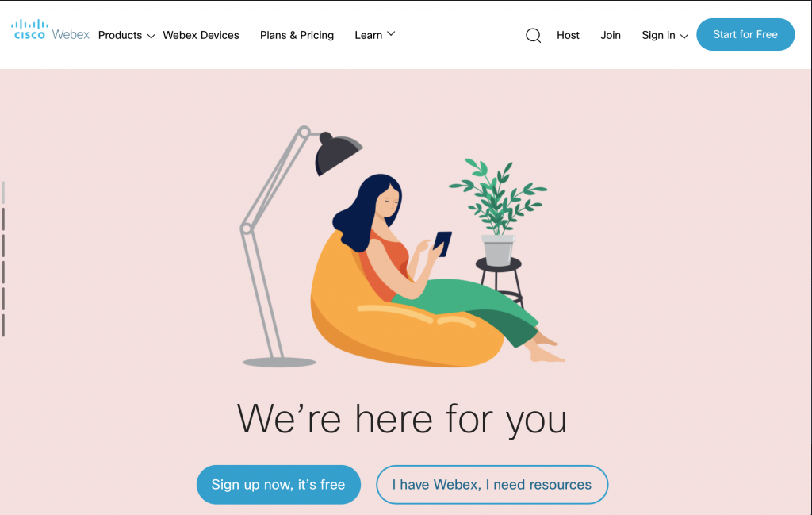The image size is (812, 515).
Task: Open the Sign in dropdown
Action: pos(665,35)
